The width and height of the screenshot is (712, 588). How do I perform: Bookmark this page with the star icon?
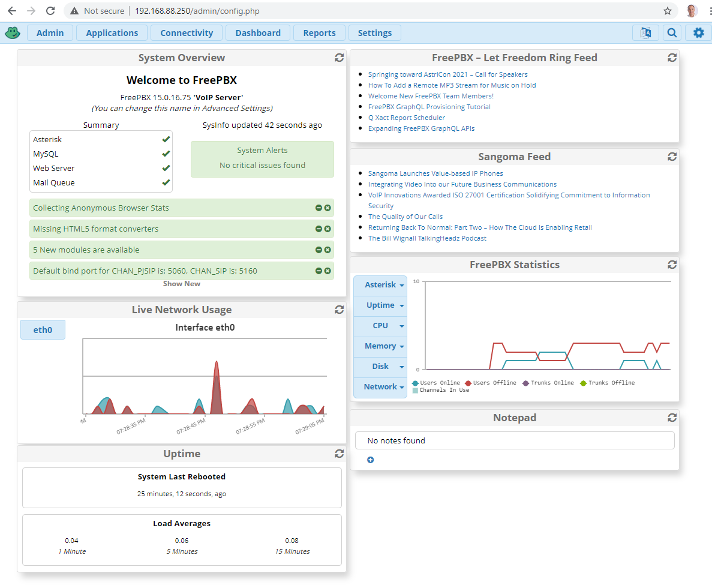pos(668,11)
